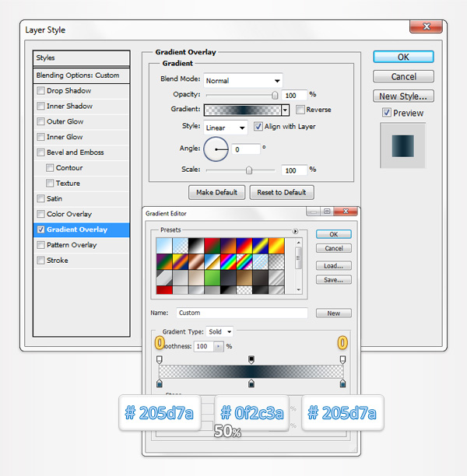This screenshot has height=476, width=467.
Task: Choose the black-to-white gradient preset
Action: coord(195,246)
